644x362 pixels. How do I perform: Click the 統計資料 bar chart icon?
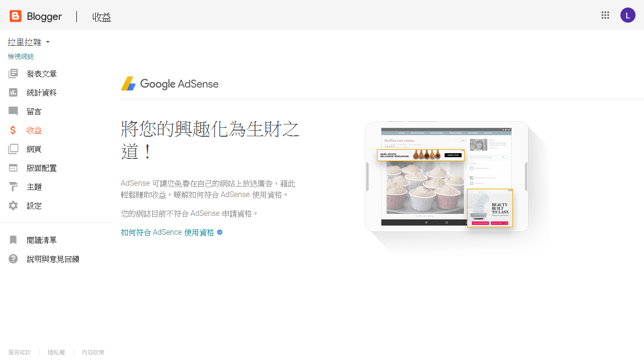click(13, 92)
